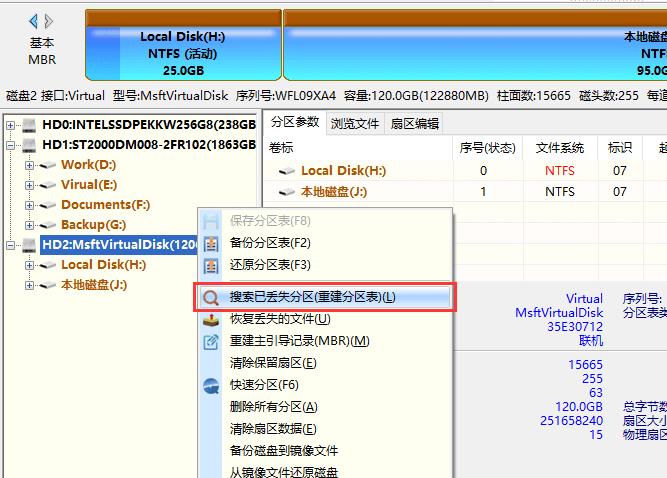The width and height of the screenshot is (667, 478).
Task: Click Documents(F:) partition icon
Action: coord(47,205)
